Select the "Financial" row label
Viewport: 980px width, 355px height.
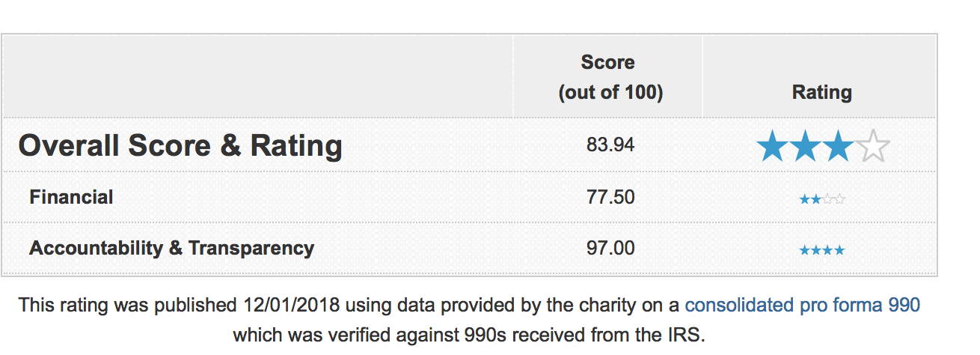tap(71, 197)
